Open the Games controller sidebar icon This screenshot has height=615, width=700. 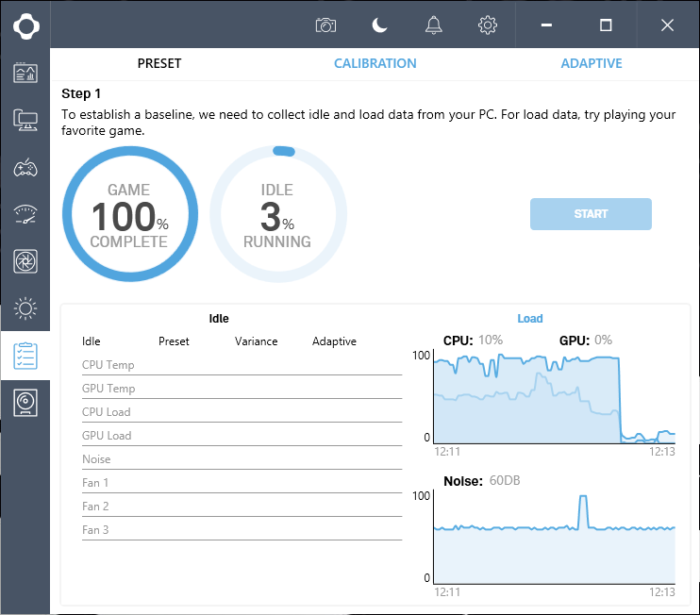(x=25, y=168)
